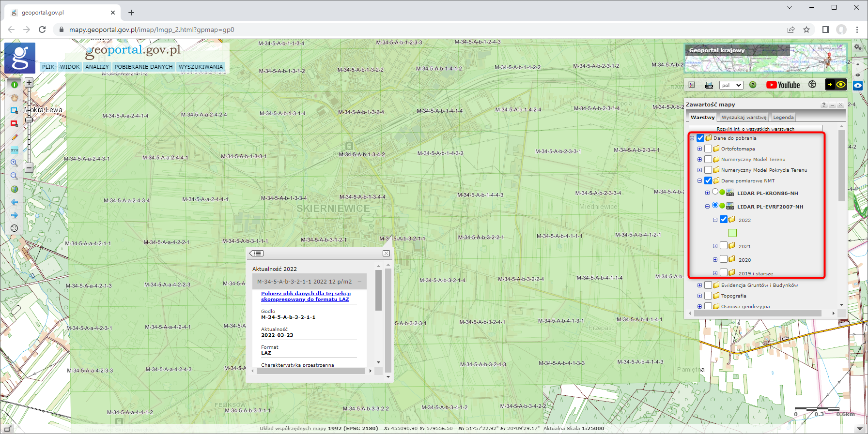Go to previous map view arrow

click(x=15, y=202)
